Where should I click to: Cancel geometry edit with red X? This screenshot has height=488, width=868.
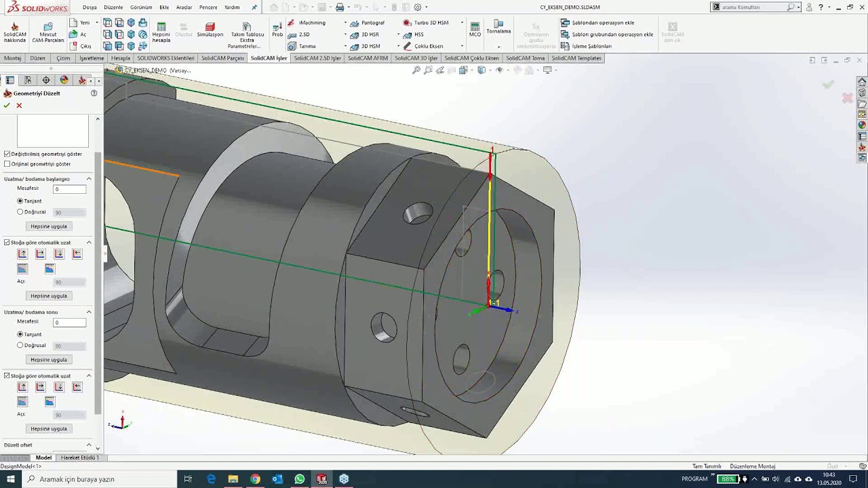click(19, 105)
